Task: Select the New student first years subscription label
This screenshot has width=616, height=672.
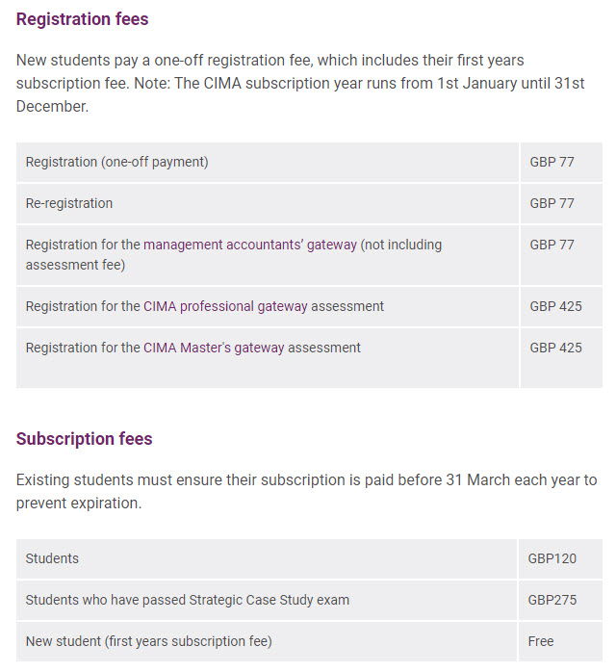Action: [149, 641]
